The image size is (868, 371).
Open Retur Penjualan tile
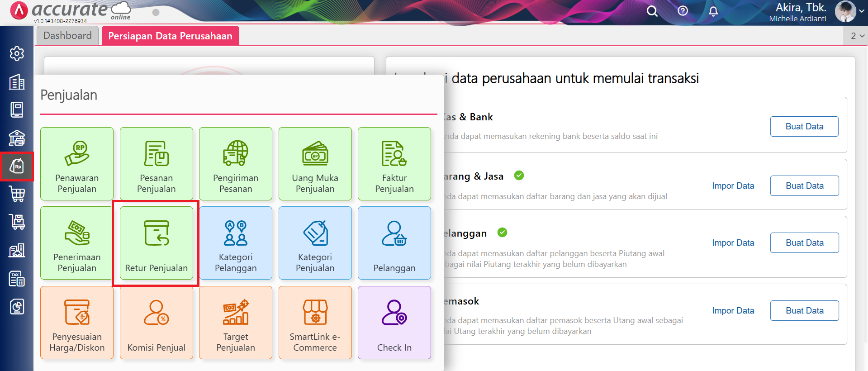pos(157,243)
